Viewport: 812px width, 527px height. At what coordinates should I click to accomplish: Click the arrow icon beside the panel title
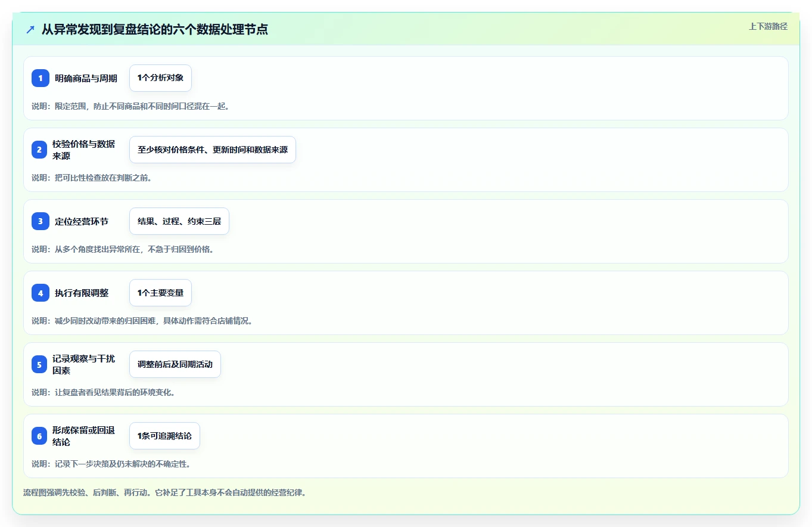[x=30, y=29]
